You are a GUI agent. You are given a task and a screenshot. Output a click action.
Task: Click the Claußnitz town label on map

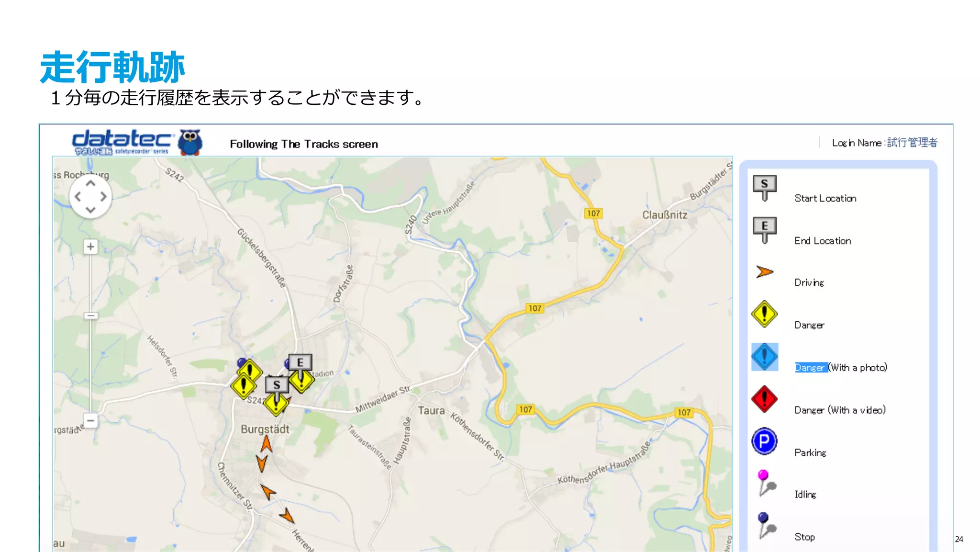(x=665, y=215)
